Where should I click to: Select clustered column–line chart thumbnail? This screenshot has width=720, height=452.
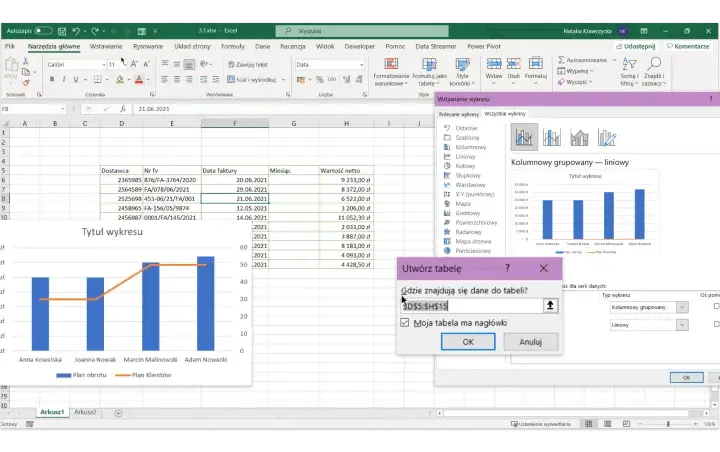point(524,137)
